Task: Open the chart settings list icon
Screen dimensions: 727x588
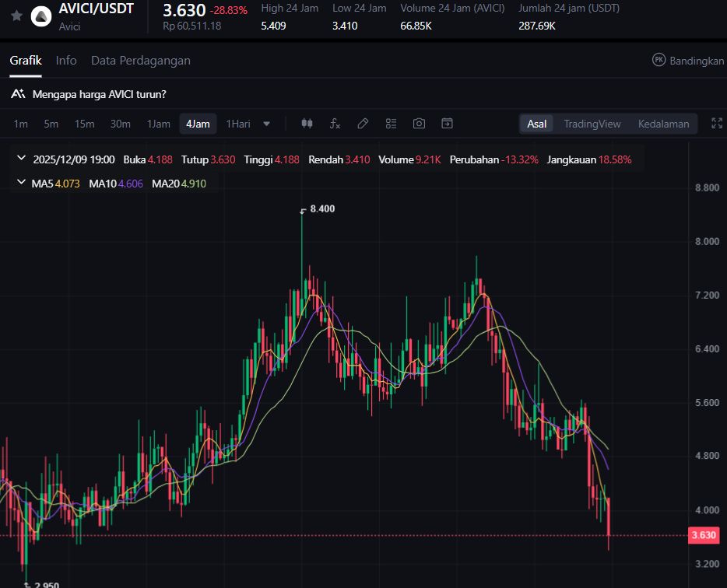Action: (x=391, y=124)
